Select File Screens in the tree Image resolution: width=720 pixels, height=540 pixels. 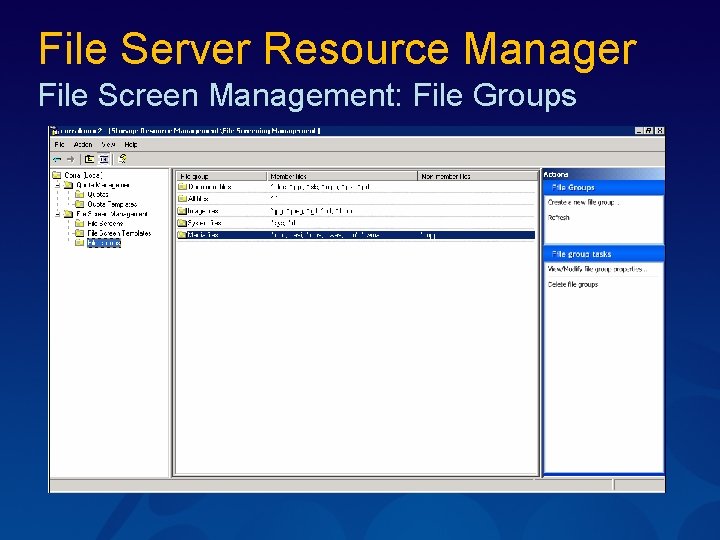click(105, 224)
